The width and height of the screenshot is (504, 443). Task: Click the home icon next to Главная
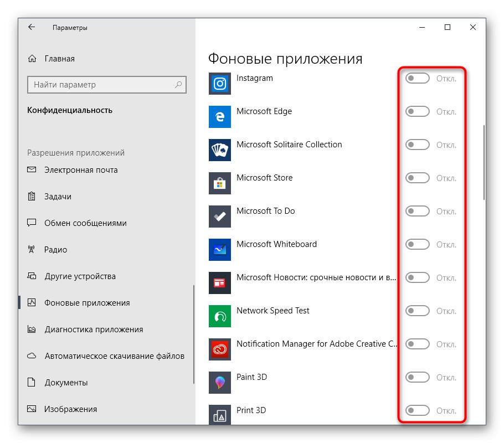pyautogui.click(x=32, y=59)
